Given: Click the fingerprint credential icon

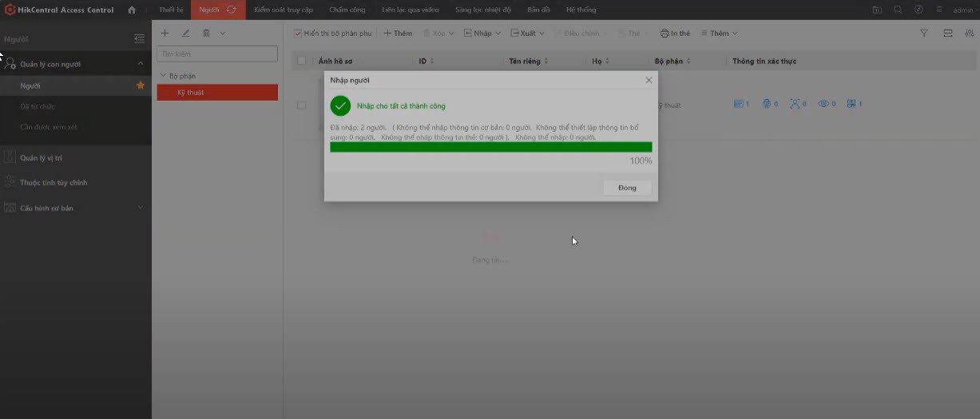Looking at the screenshot, I should coord(767,104).
